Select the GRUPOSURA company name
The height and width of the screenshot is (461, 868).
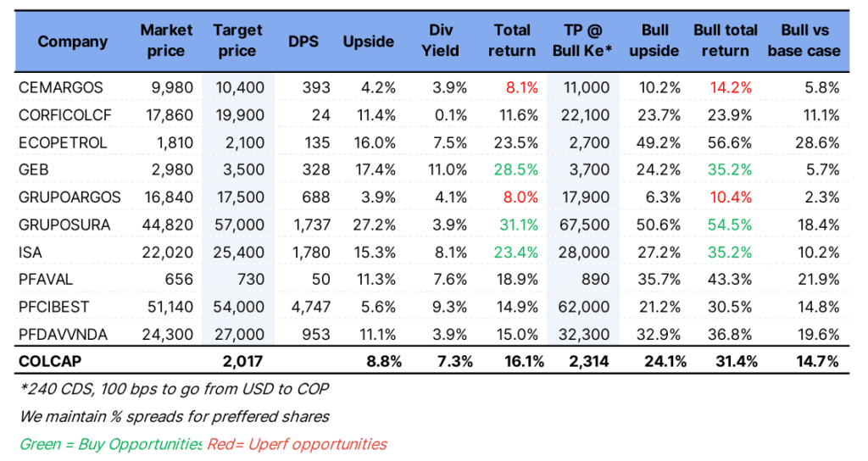coord(64,225)
